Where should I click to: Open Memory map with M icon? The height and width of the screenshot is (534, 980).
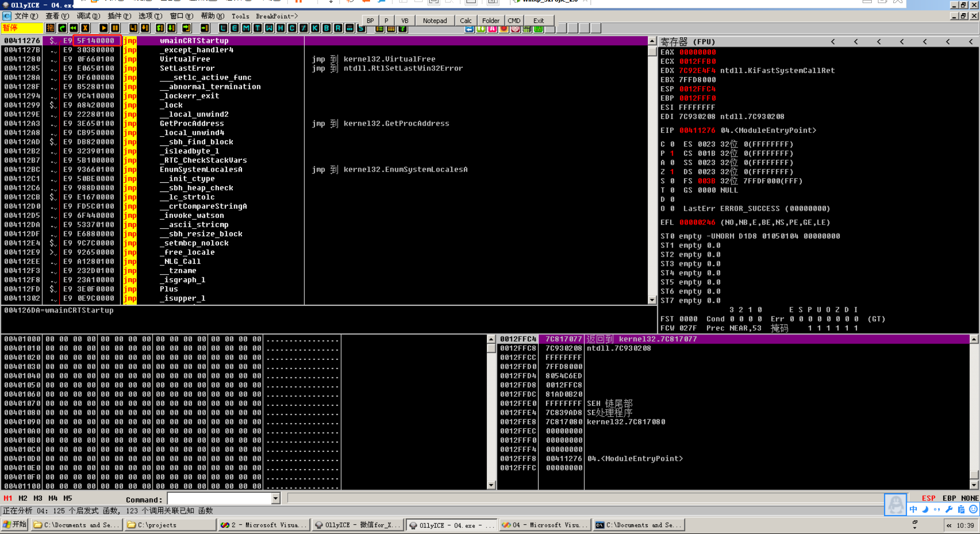pos(246,28)
